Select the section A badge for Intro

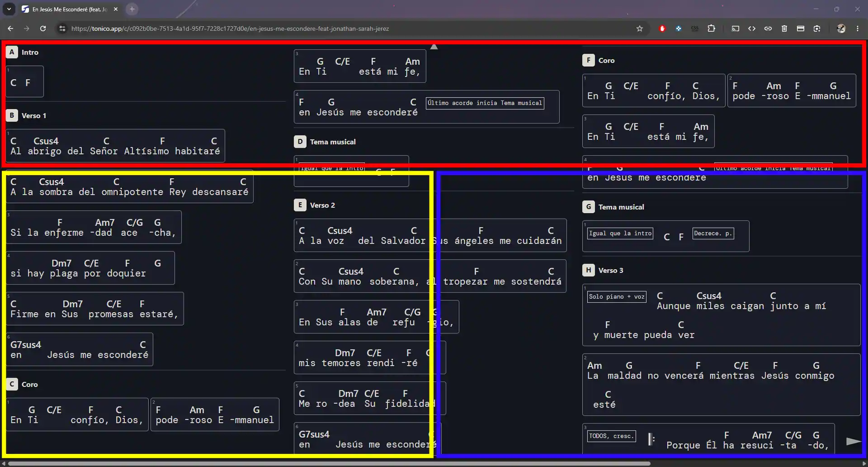coord(12,52)
